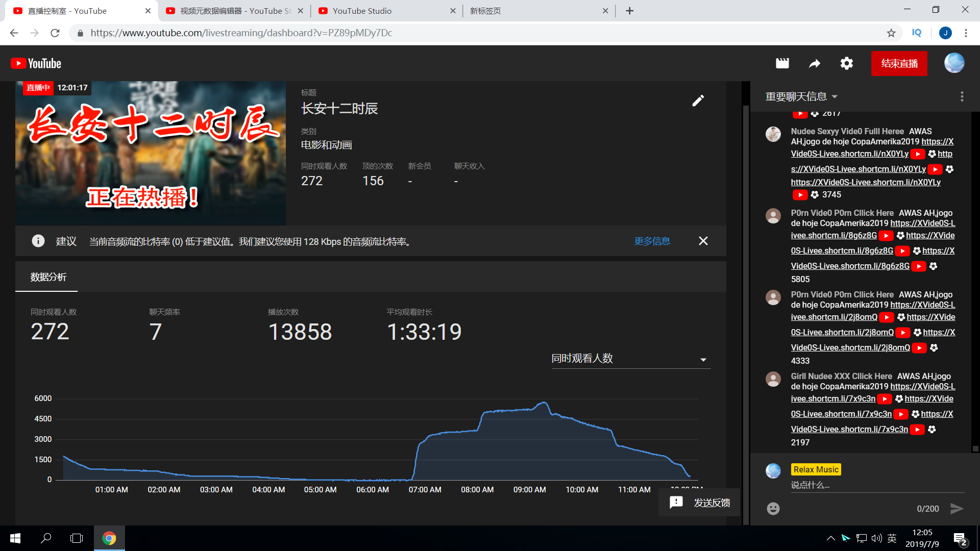This screenshot has height=551, width=980.
Task: Click the live stream preview thumbnail
Action: [x=151, y=153]
